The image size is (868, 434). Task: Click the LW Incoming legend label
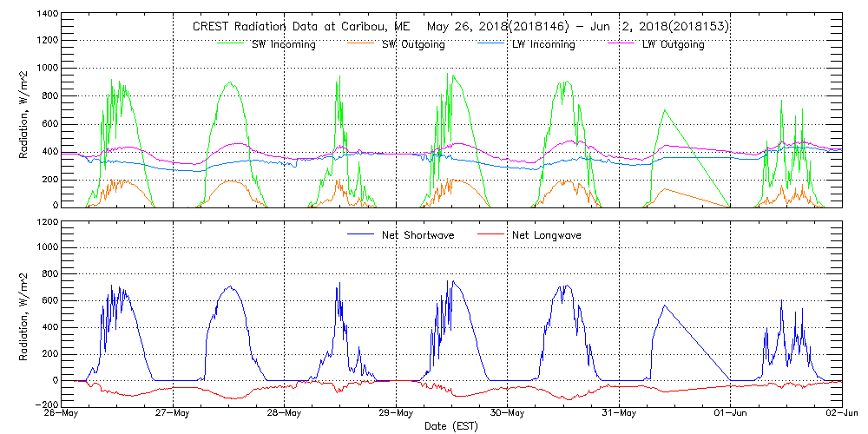pyautogui.click(x=542, y=45)
